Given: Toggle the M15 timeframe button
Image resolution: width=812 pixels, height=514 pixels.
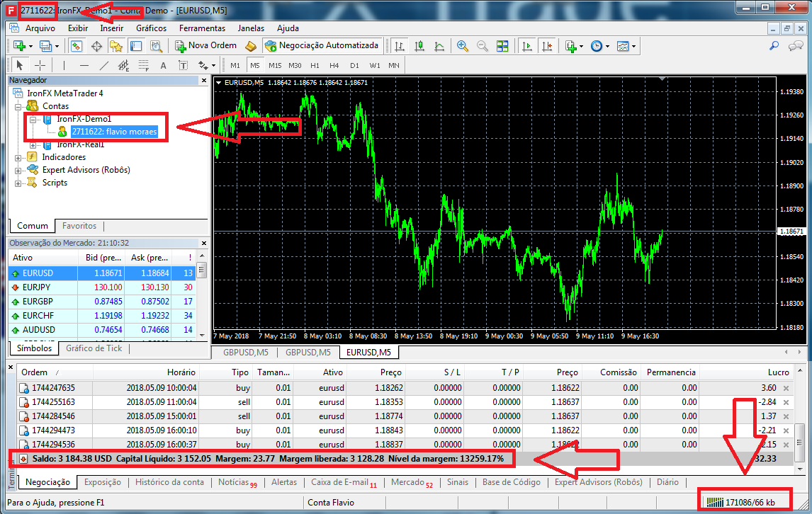Looking at the screenshot, I should pos(275,66).
